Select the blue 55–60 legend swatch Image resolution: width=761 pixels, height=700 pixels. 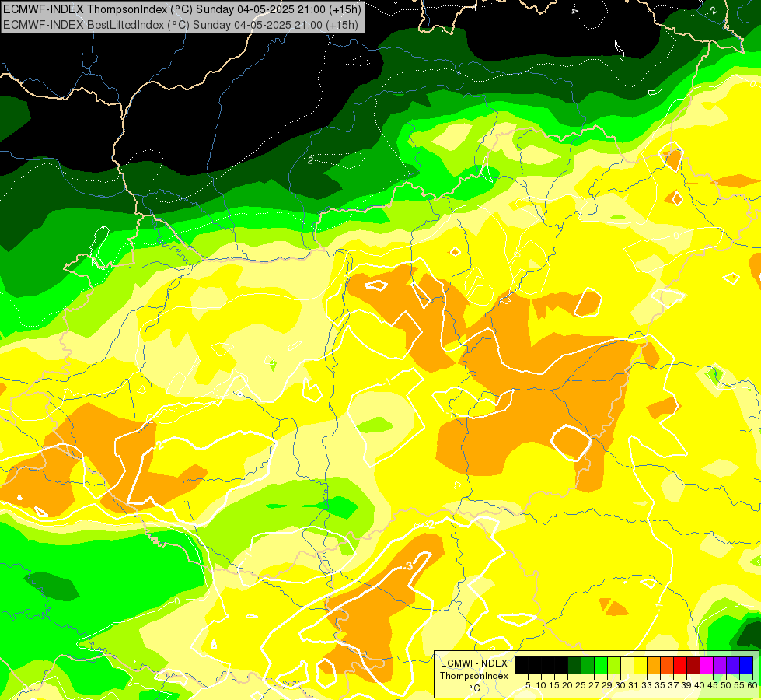click(745, 666)
